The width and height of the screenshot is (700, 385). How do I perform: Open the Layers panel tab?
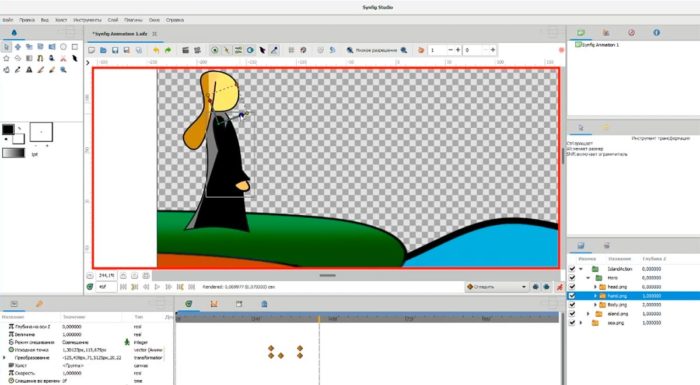click(x=580, y=246)
